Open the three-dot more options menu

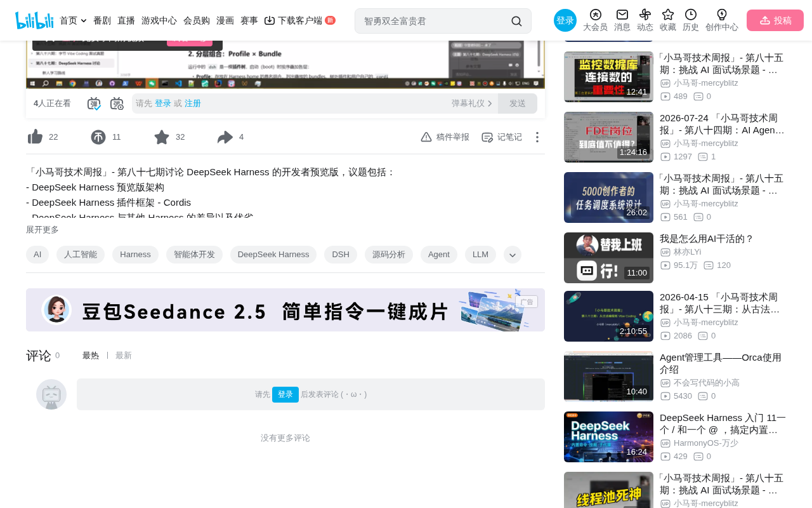coord(537,137)
